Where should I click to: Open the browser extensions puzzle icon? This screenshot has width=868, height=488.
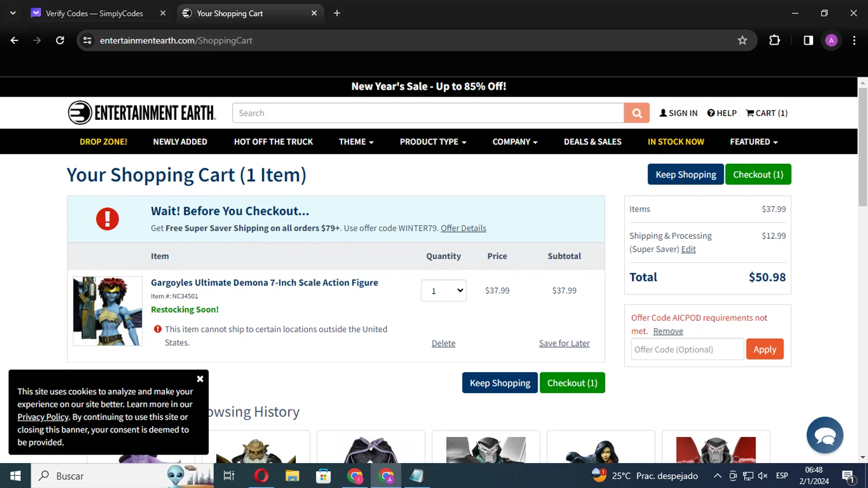click(774, 41)
